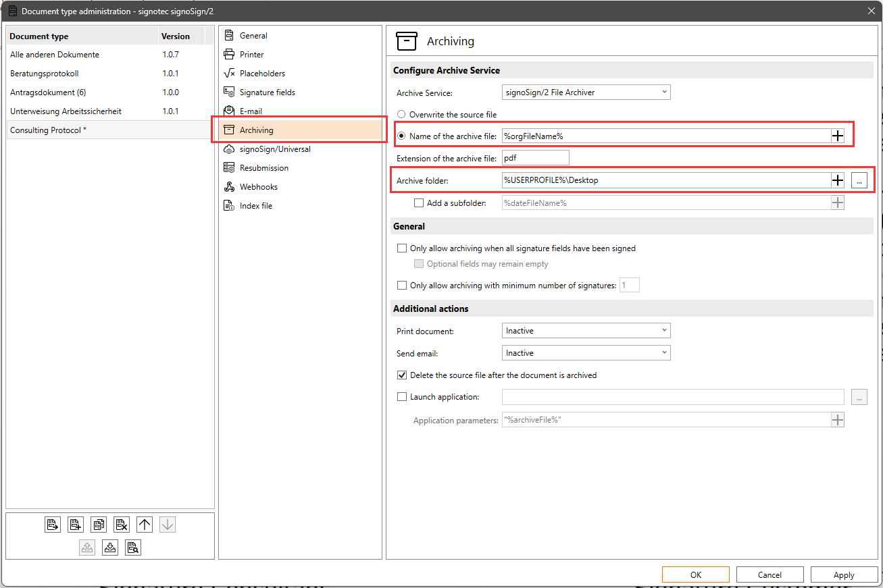Browse for archive folder with ellipsis button
This screenshot has width=883, height=588.
point(859,180)
